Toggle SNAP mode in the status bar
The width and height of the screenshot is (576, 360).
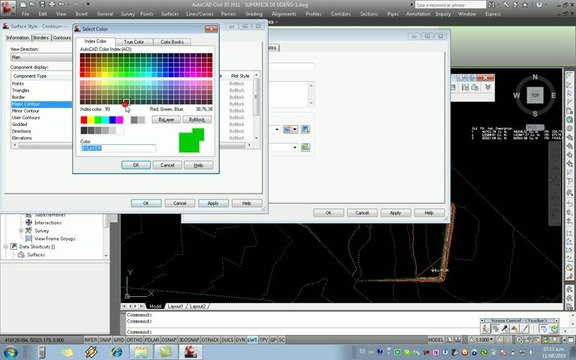tap(105, 340)
